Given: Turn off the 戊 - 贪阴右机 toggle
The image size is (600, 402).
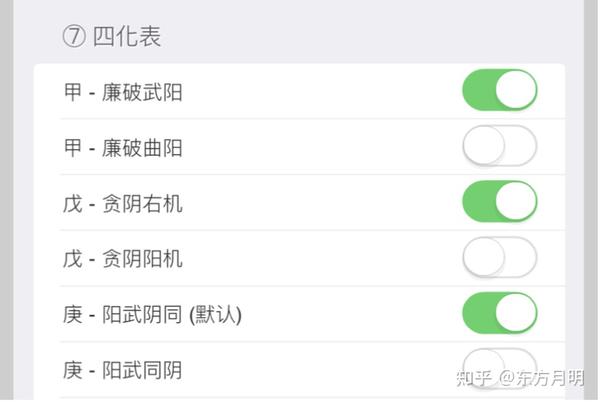Looking at the screenshot, I should [x=499, y=202].
